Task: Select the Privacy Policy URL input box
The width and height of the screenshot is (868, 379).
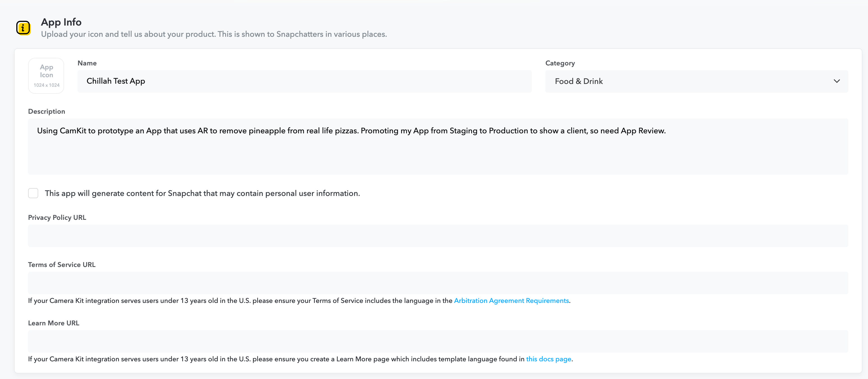Action: pos(438,236)
